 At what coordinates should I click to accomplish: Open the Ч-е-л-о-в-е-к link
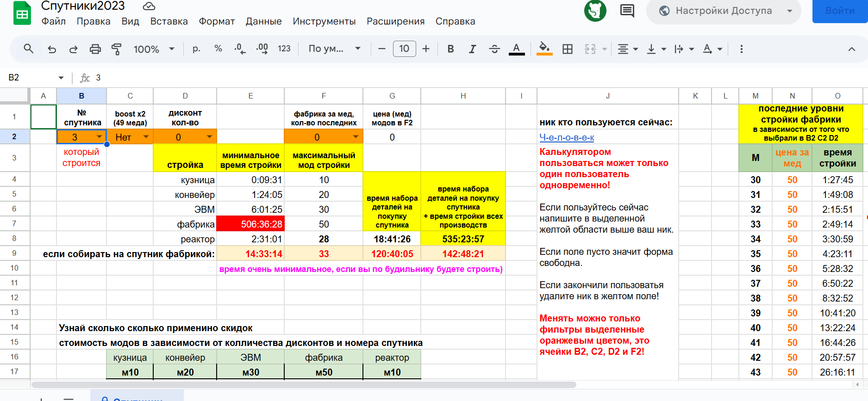(x=567, y=137)
